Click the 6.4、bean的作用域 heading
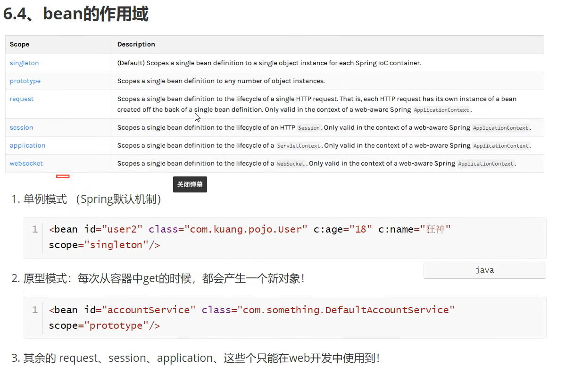574x392 pixels. 75,14
